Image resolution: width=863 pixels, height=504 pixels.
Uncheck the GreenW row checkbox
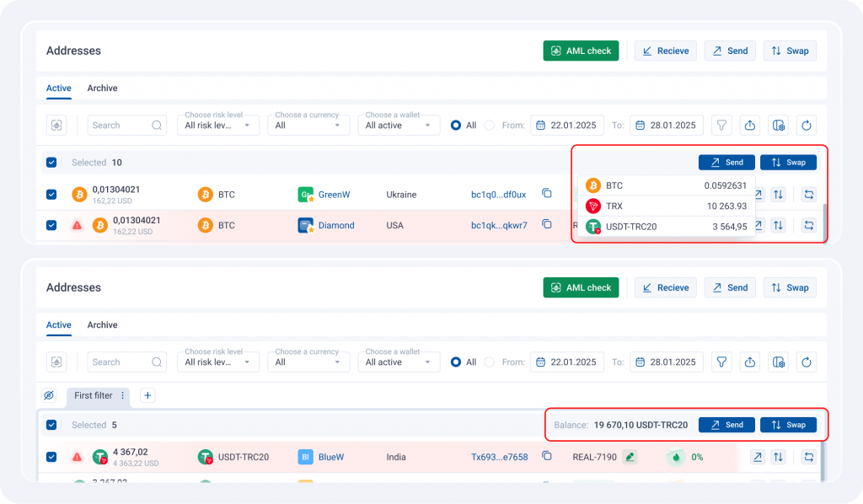[51, 195]
